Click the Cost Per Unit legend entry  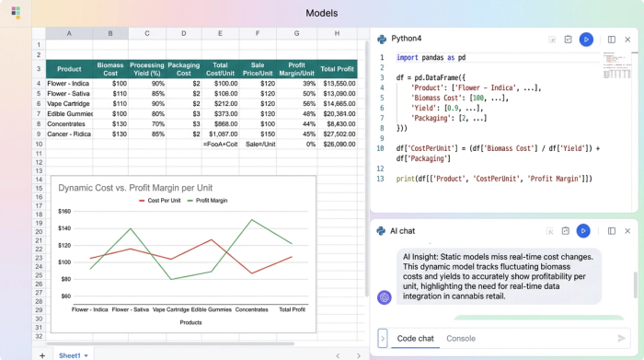tap(160, 201)
